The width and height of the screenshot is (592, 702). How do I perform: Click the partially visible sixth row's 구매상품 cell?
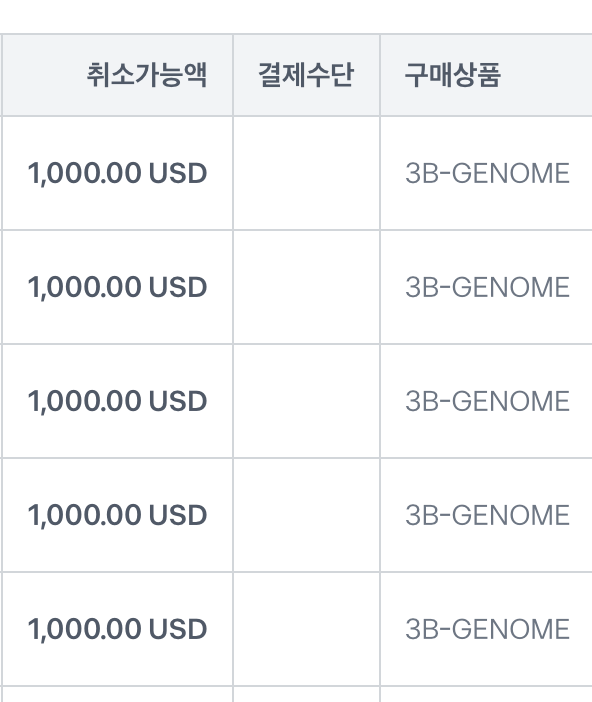click(x=486, y=694)
